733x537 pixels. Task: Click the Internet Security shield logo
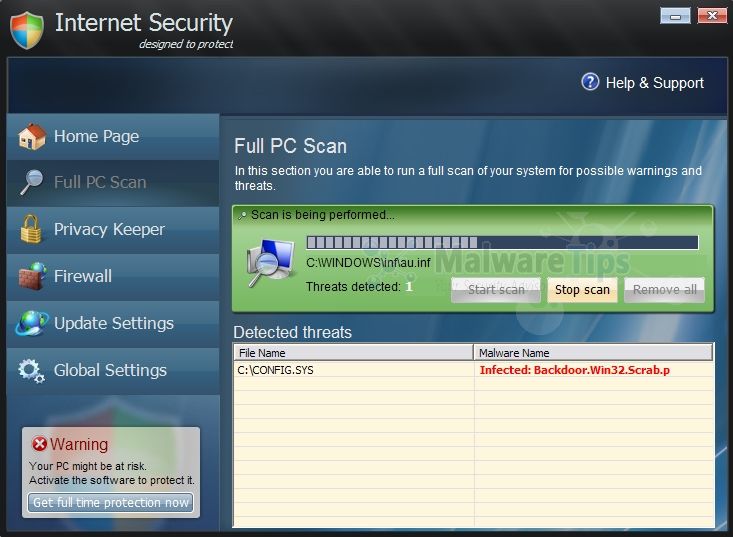28,29
